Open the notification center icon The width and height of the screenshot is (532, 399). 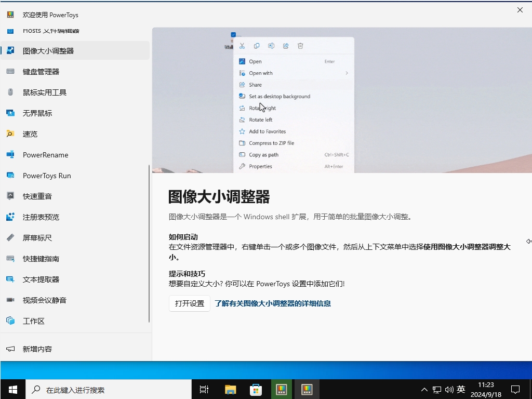click(515, 389)
